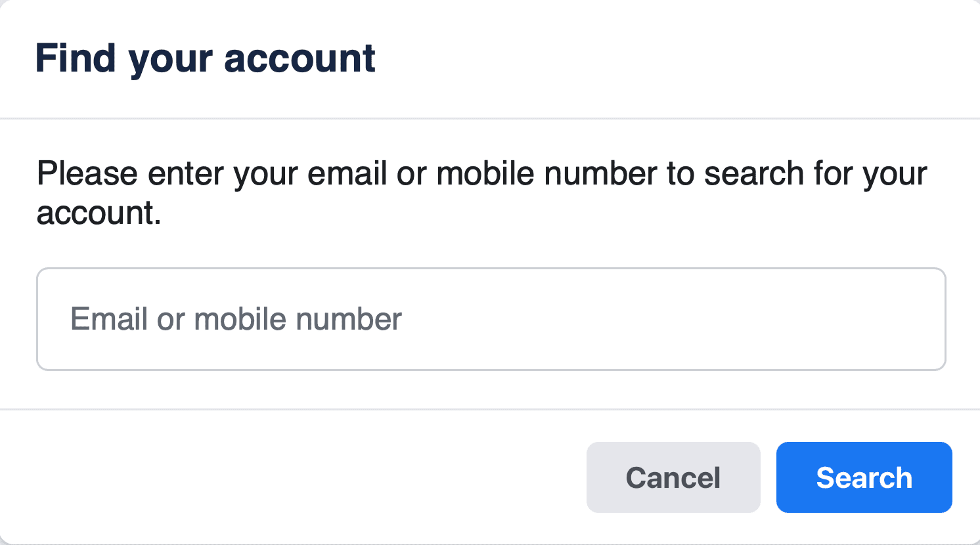Click inside the Email or mobile number field

490,319
